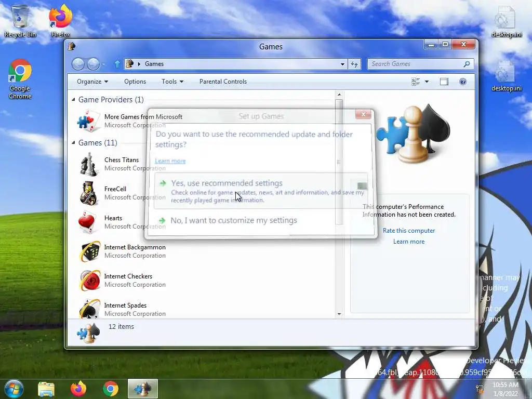Click the games list scroll up arrow
The width and height of the screenshot is (532, 399).
tap(339, 95)
